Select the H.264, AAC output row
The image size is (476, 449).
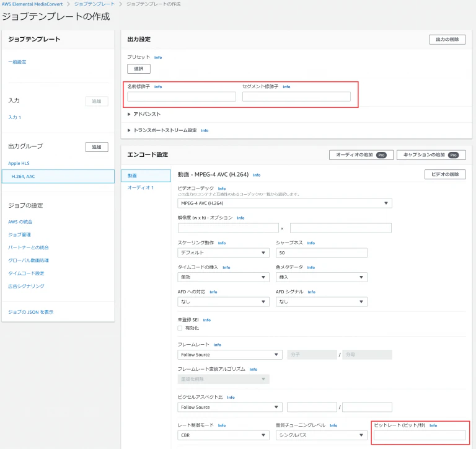(58, 177)
